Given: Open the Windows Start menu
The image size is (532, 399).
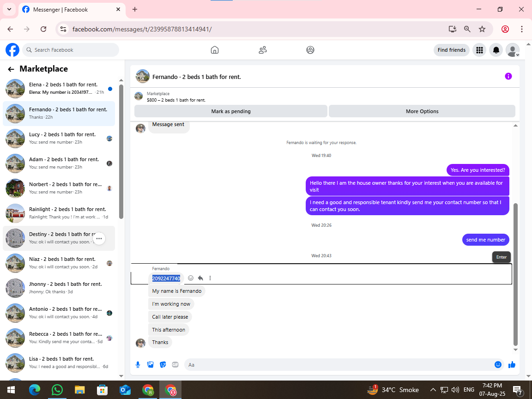Looking at the screenshot, I should coord(11,390).
